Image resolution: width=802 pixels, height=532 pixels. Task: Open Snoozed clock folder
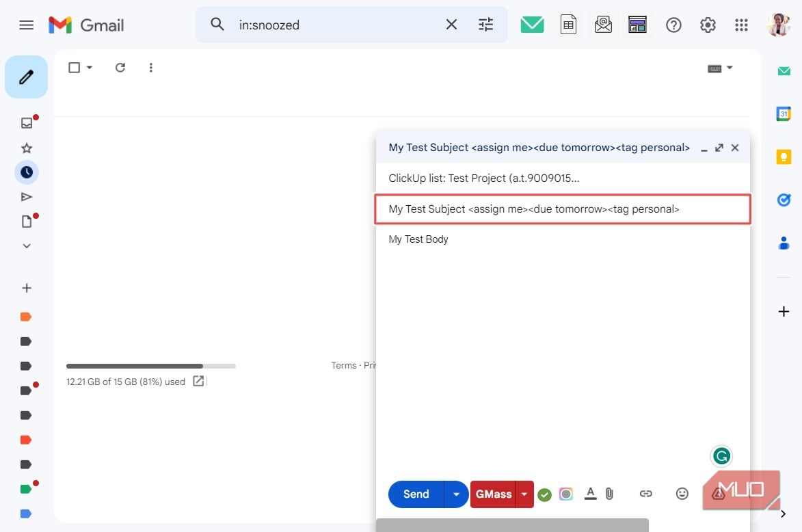tap(27, 172)
